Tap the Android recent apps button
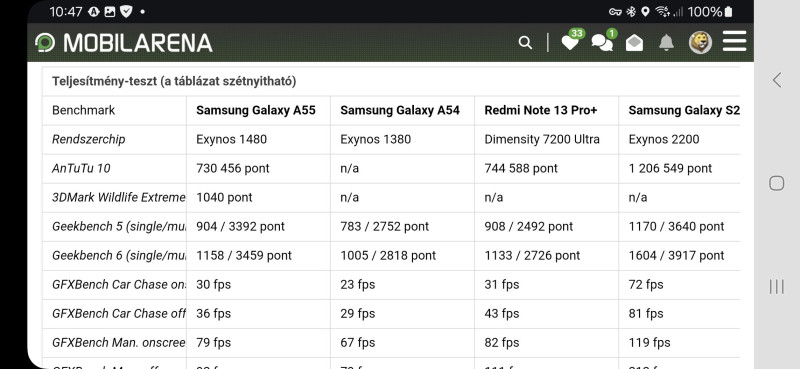The image size is (800, 369). click(776, 286)
